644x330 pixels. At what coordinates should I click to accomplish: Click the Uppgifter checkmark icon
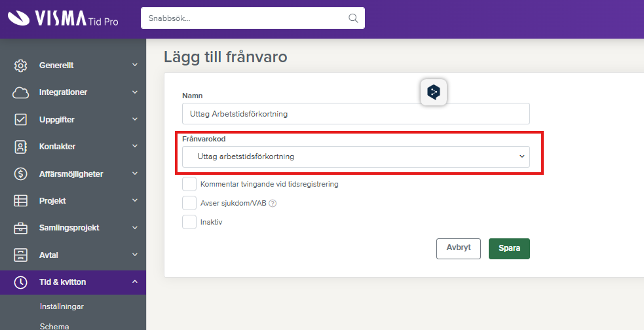(21, 120)
